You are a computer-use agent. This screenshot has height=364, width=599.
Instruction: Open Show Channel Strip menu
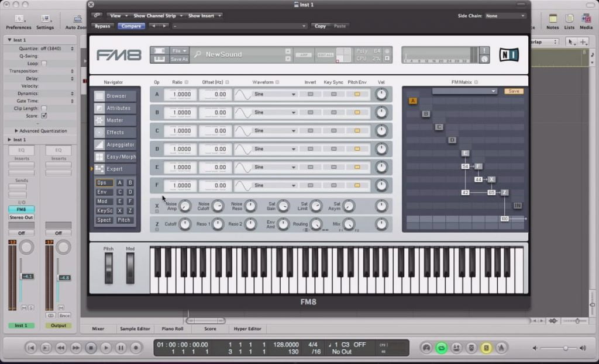pos(158,16)
